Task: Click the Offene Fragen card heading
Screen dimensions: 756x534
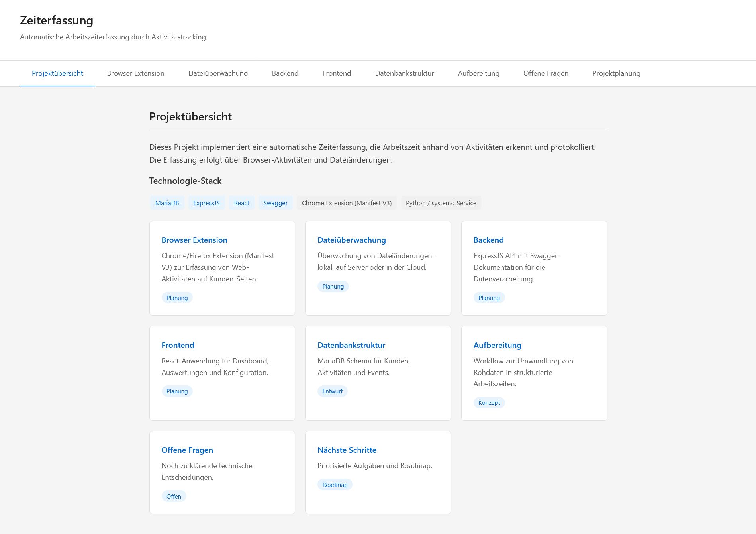Action: coord(187,450)
